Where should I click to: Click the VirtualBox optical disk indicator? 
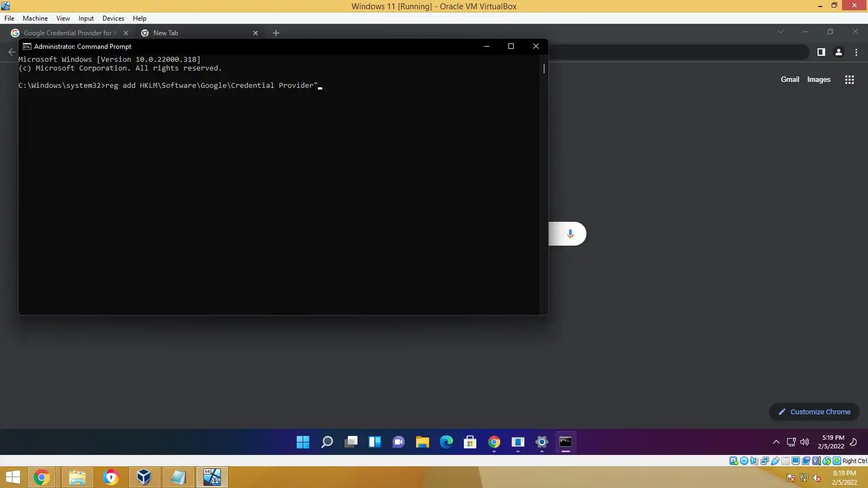point(744,461)
